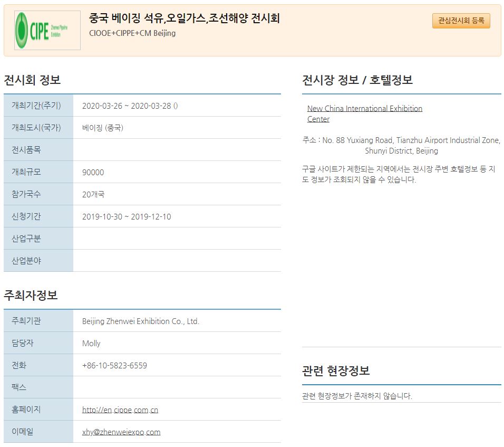504x447 pixels.
Task: Click the 이메일 row label
Action: point(23,432)
